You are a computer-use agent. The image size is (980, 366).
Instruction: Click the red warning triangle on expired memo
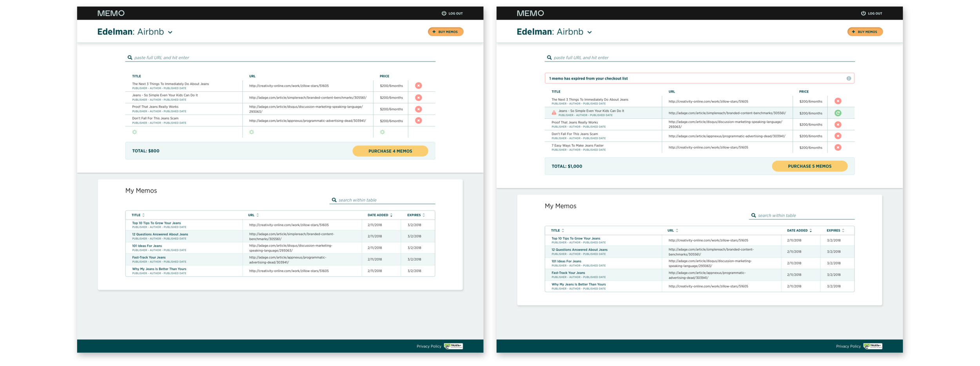click(554, 113)
